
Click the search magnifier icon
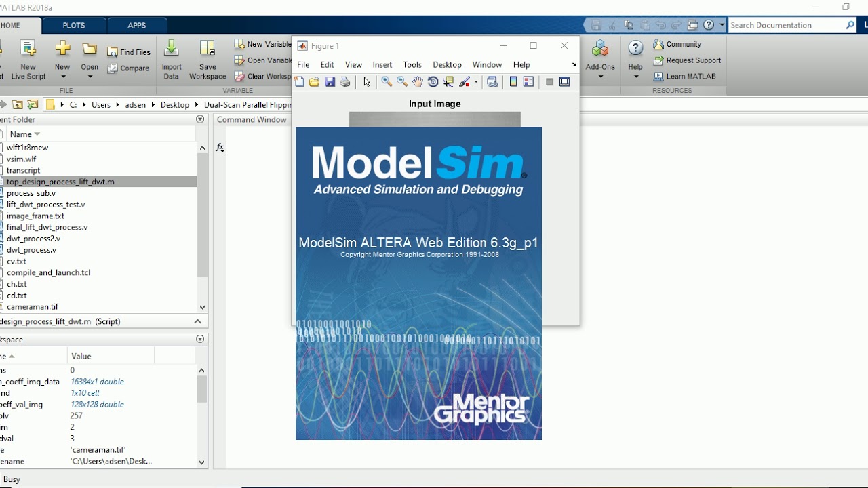850,25
